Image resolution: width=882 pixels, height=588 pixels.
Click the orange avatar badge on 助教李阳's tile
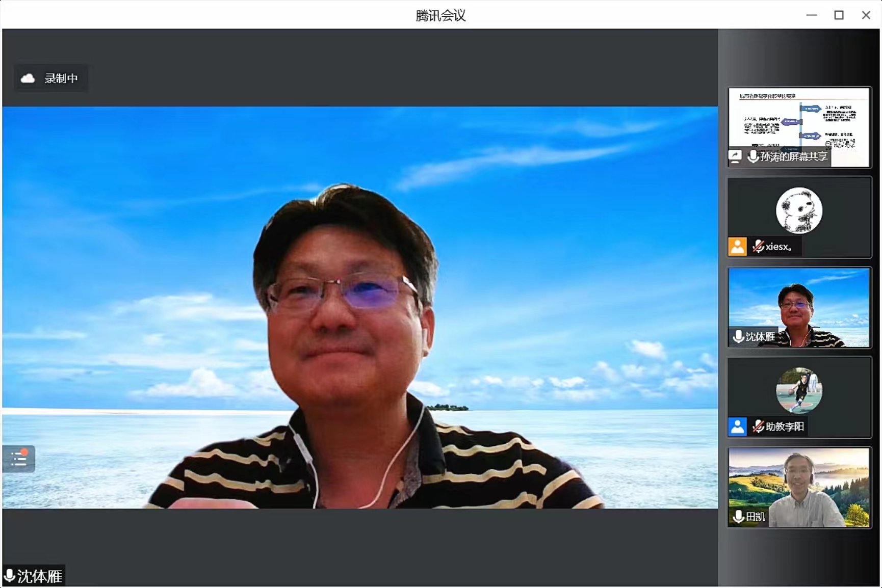point(737,426)
